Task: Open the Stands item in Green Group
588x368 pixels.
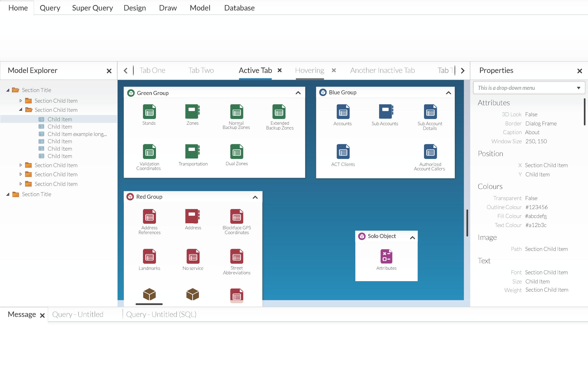Action: [149, 112]
